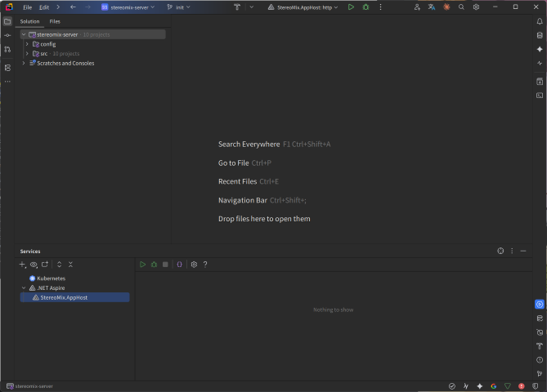Open the Commit tool window
The image size is (547, 392).
(x=7, y=35)
